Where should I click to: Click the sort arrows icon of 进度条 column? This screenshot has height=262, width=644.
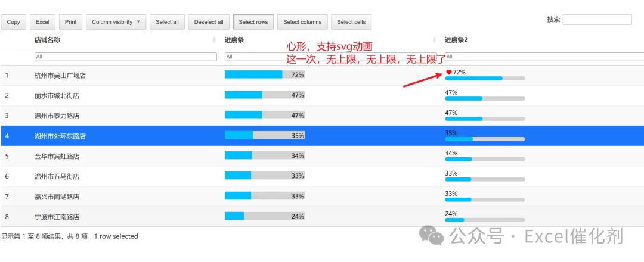point(434,40)
